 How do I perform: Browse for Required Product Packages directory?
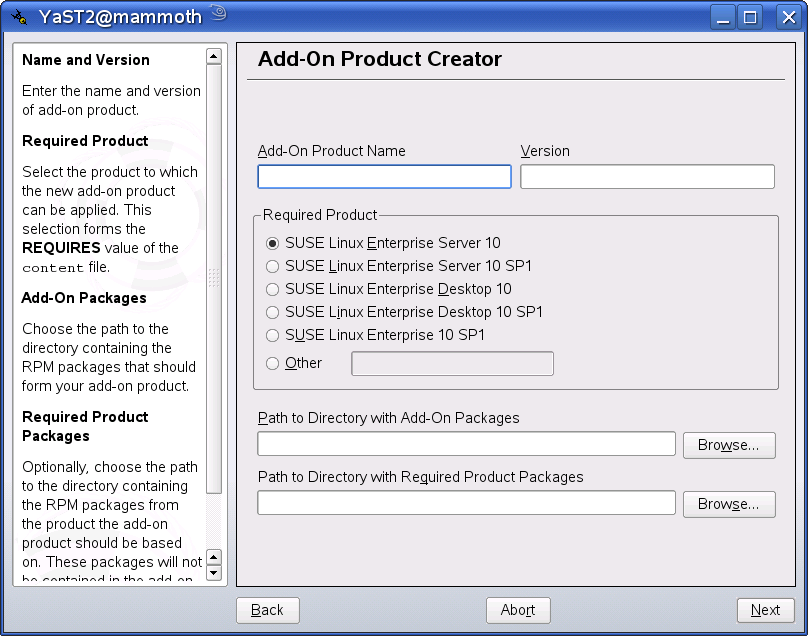pos(728,504)
